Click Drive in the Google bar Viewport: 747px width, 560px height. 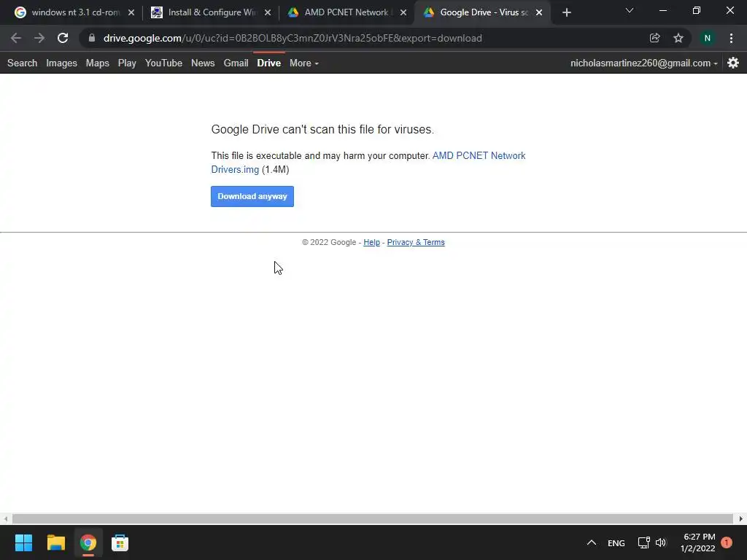tap(269, 63)
